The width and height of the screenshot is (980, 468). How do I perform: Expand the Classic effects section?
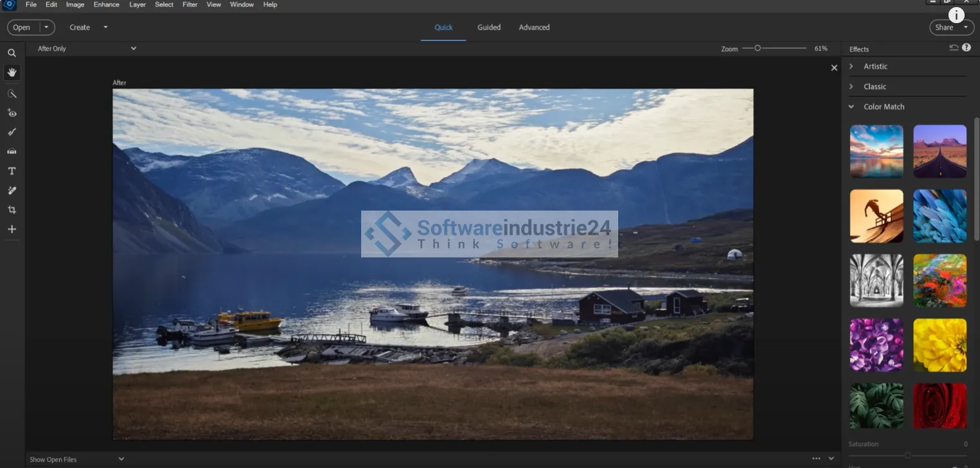[x=875, y=87]
